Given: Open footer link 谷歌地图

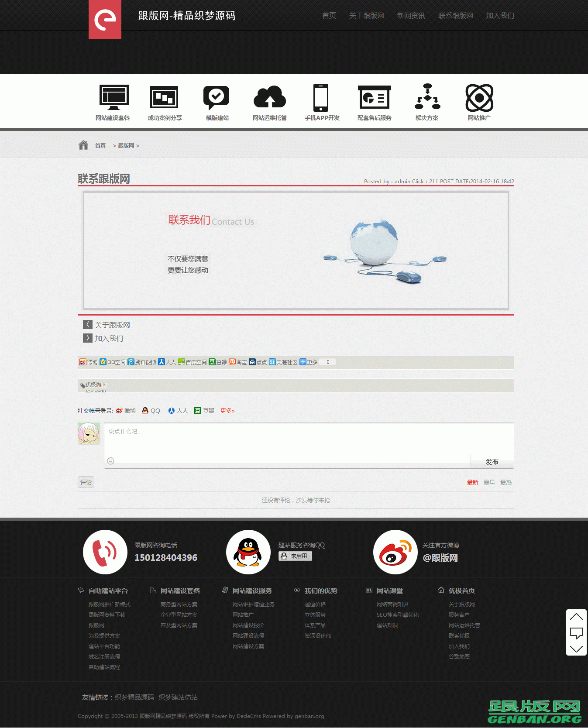Looking at the screenshot, I should click(x=459, y=657).
